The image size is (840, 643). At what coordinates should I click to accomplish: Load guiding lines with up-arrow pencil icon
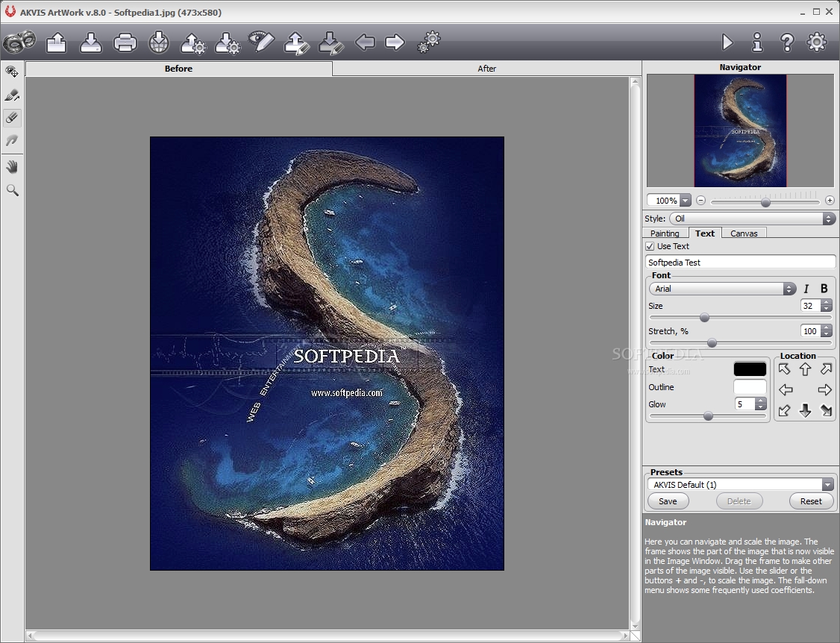click(296, 43)
